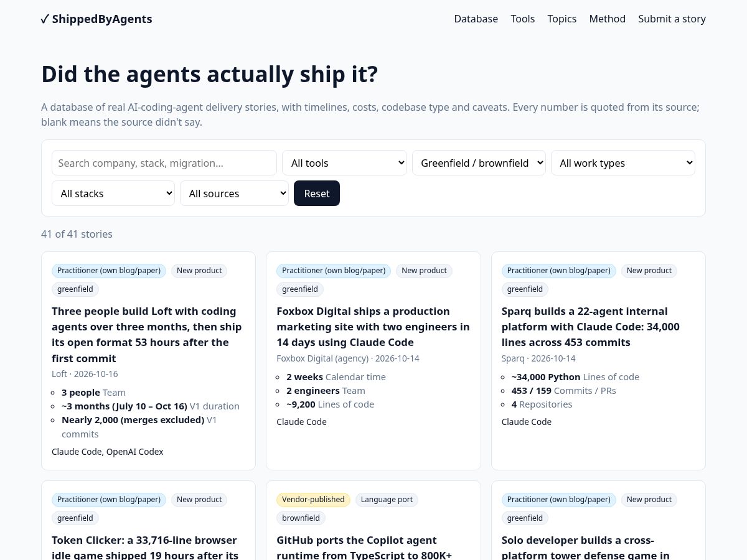Open Submit a story link

[x=672, y=19]
